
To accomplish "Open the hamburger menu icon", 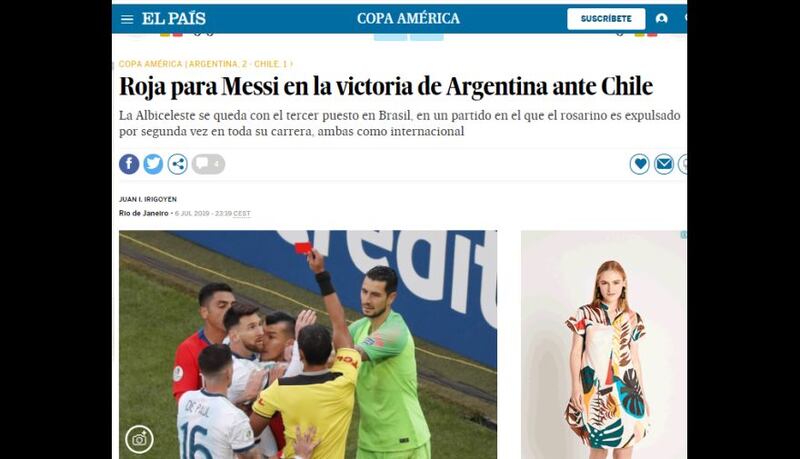I will (127, 19).
